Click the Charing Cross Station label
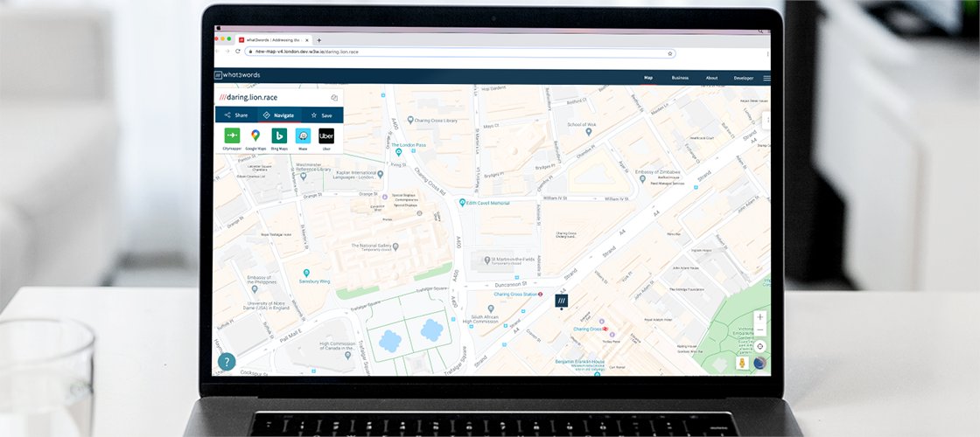 tap(515, 294)
